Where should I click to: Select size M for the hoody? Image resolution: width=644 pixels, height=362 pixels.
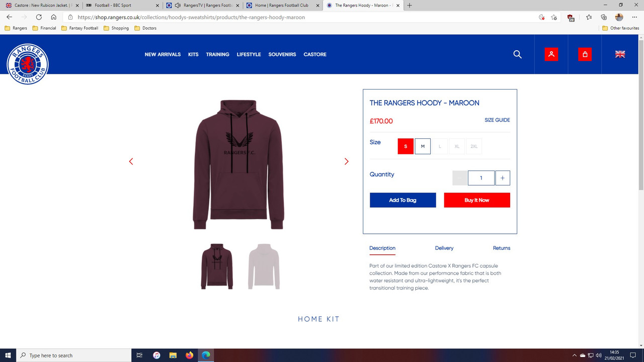click(x=422, y=146)
